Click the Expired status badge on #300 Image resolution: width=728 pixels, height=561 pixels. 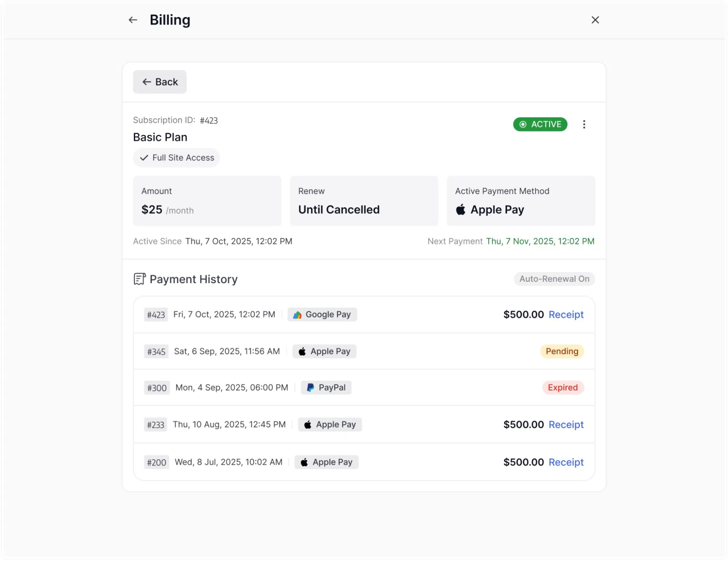tap(563, 388)
